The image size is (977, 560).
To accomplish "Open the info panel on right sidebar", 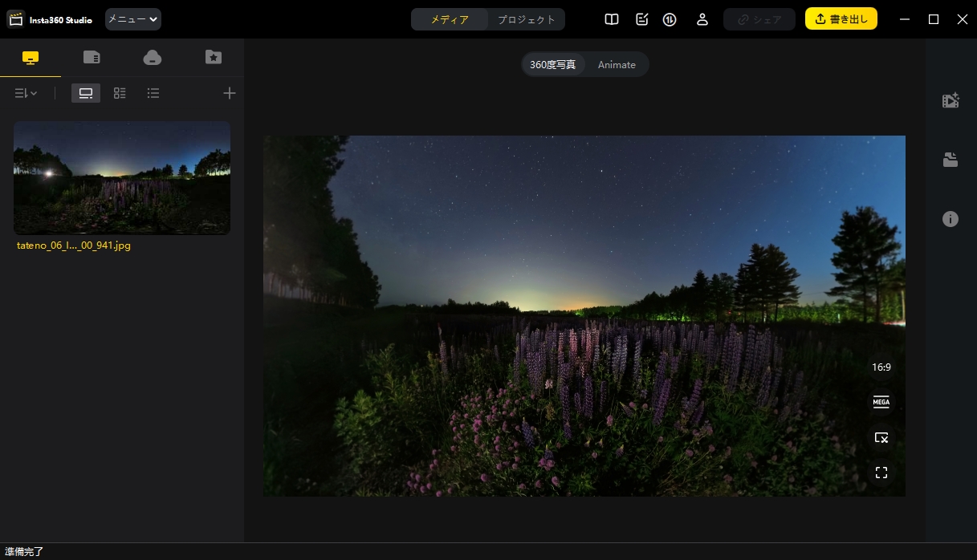I will pos(951,219).
